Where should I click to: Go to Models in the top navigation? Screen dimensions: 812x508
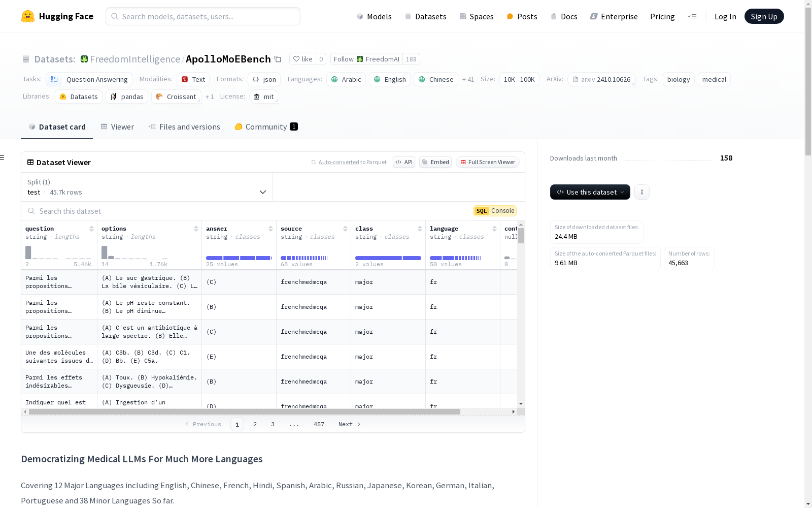[x=374, y=16]
